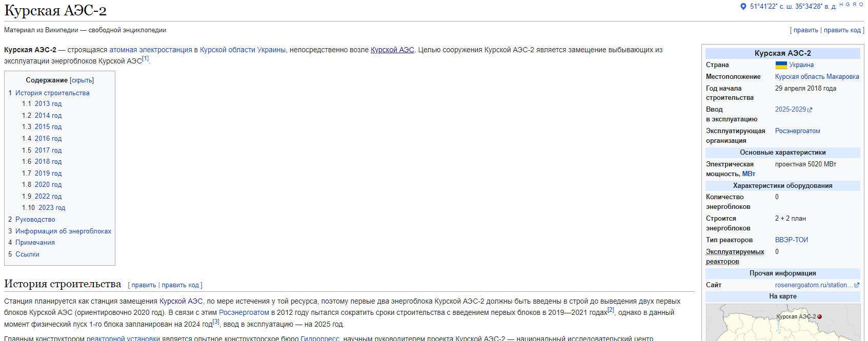Open Украина link in infobox
Image resolution: width=868 pixels, height=341 pixels.
(801, 65)
